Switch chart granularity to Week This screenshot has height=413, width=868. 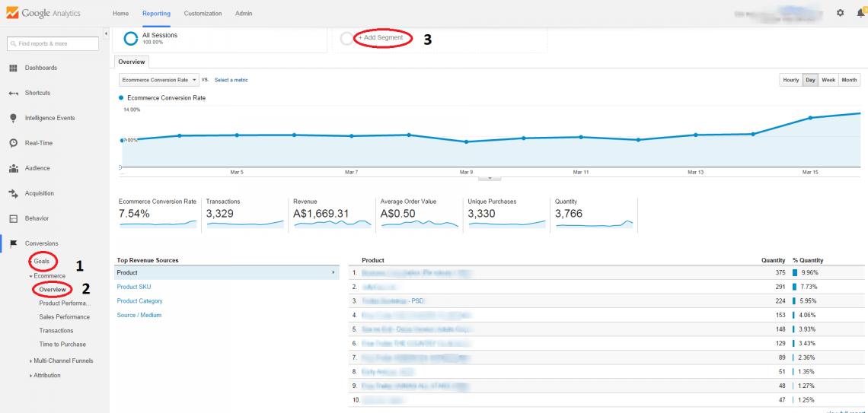(828, 80)
